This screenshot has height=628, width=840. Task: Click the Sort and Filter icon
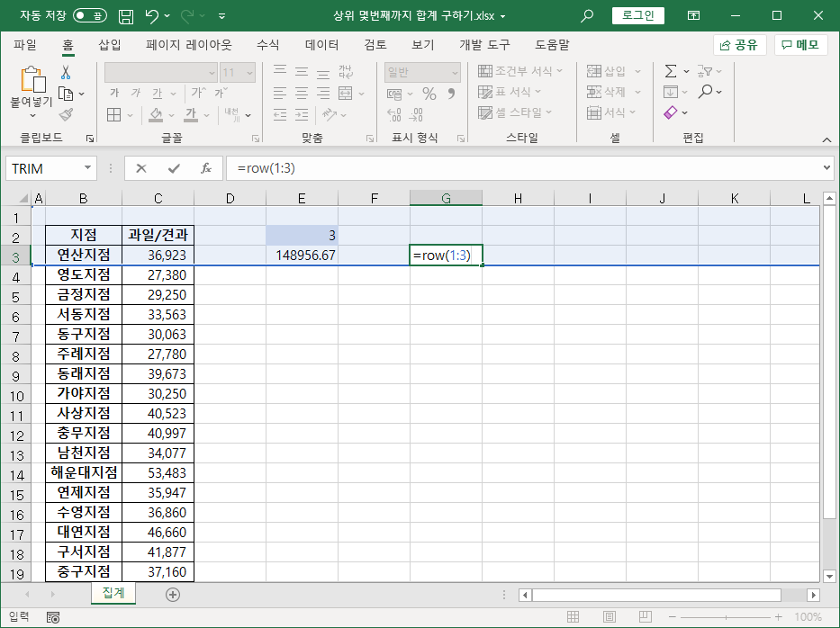click(704, 71)
